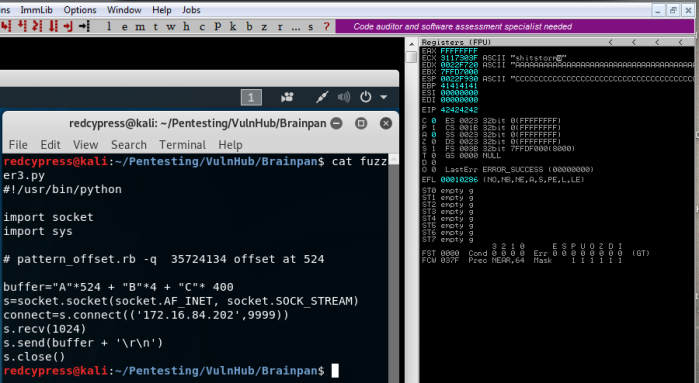Click the ST0 empty FPU register row
699x383 pixels.
[448, 191]
